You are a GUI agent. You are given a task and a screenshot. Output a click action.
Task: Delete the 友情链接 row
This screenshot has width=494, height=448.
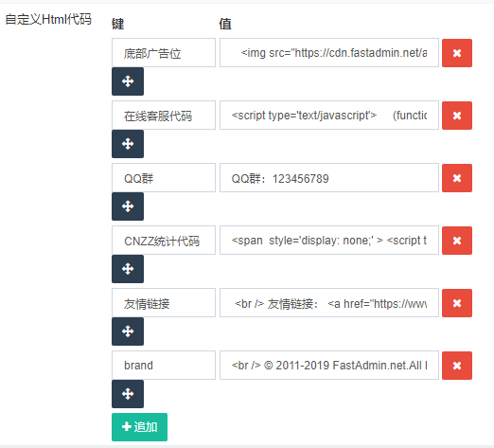(x=457, y=303)
